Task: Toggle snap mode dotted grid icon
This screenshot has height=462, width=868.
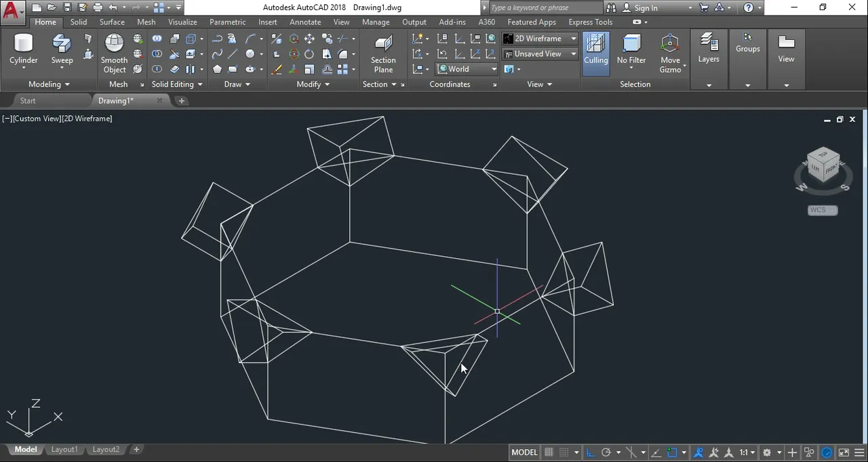Action: [564, 453]
